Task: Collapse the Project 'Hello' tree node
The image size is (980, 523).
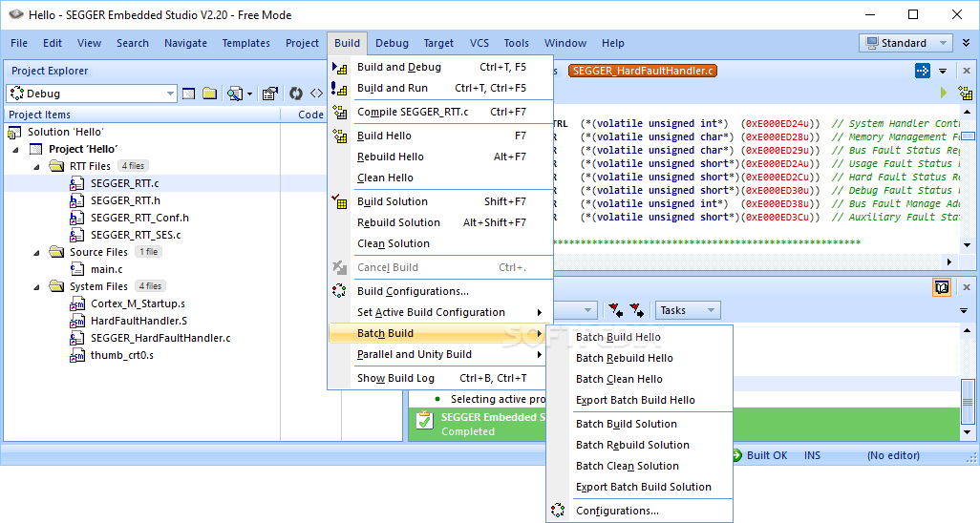Action: 15,149
